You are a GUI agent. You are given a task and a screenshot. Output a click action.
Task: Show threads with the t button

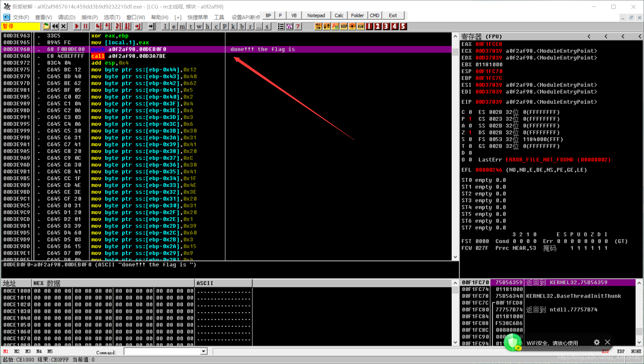click(191, 27)
